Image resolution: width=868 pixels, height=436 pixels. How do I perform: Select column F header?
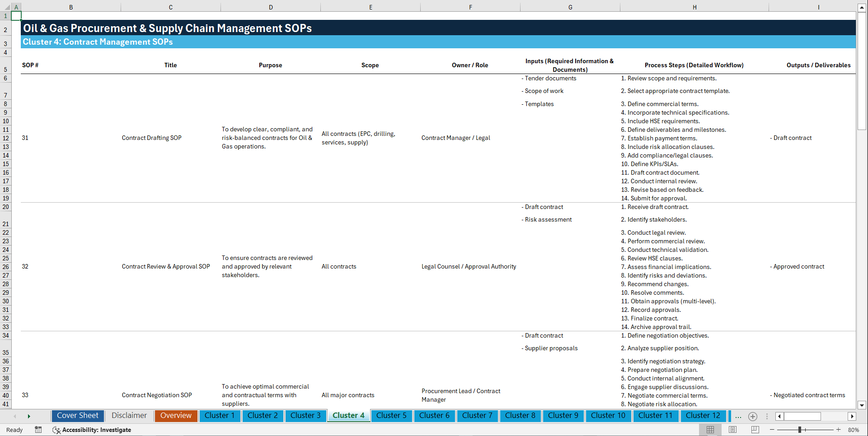(470, 7)
